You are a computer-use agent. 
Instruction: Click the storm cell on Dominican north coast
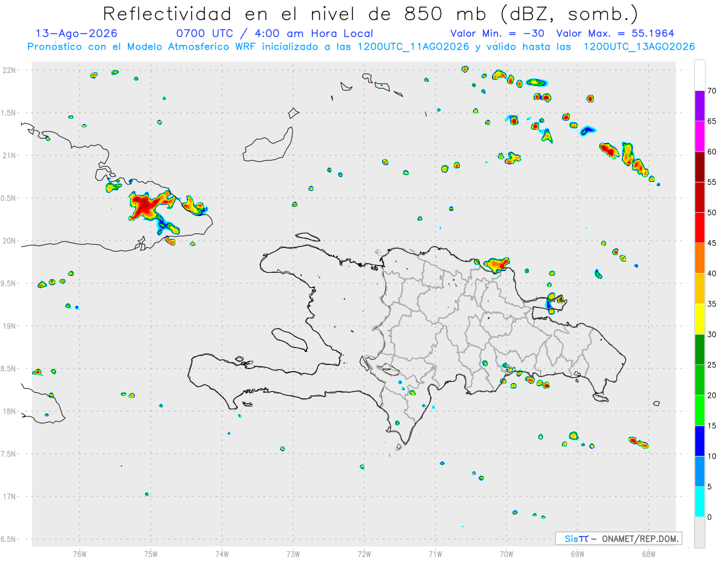496,264
